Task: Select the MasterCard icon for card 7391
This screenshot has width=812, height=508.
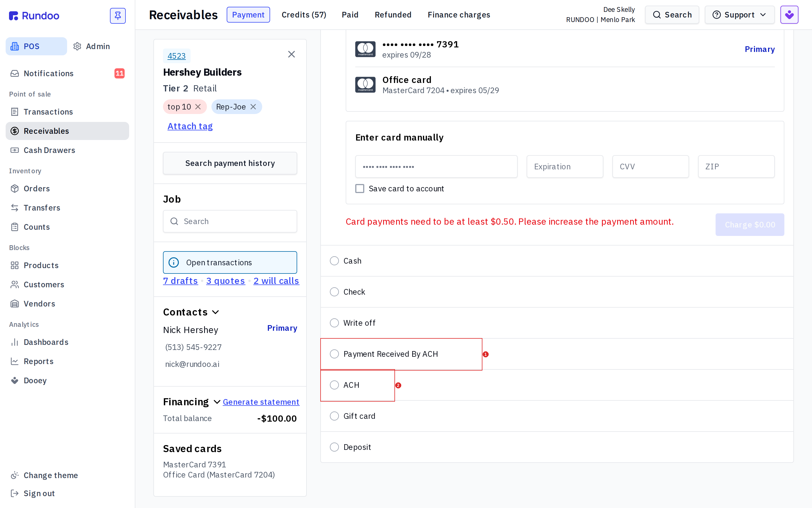Action: tap(365, 49)
